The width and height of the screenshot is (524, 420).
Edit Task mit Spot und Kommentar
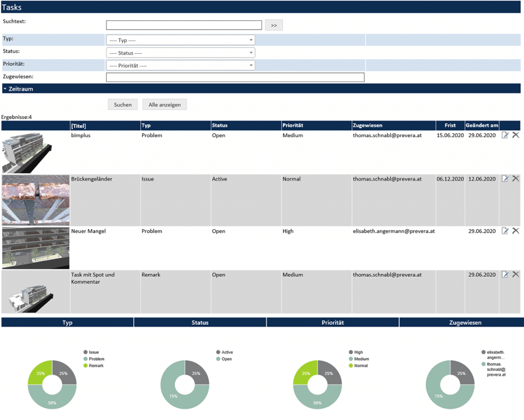505,275
